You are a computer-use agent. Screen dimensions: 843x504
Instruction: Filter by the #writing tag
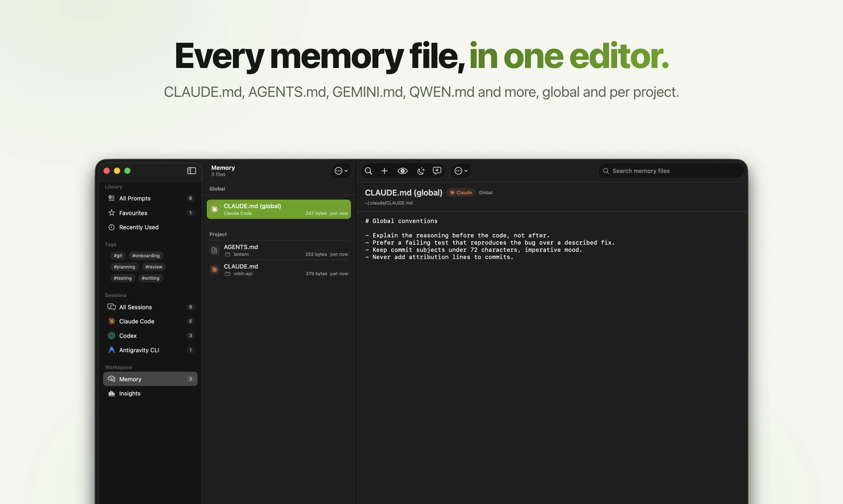[151, 278]
